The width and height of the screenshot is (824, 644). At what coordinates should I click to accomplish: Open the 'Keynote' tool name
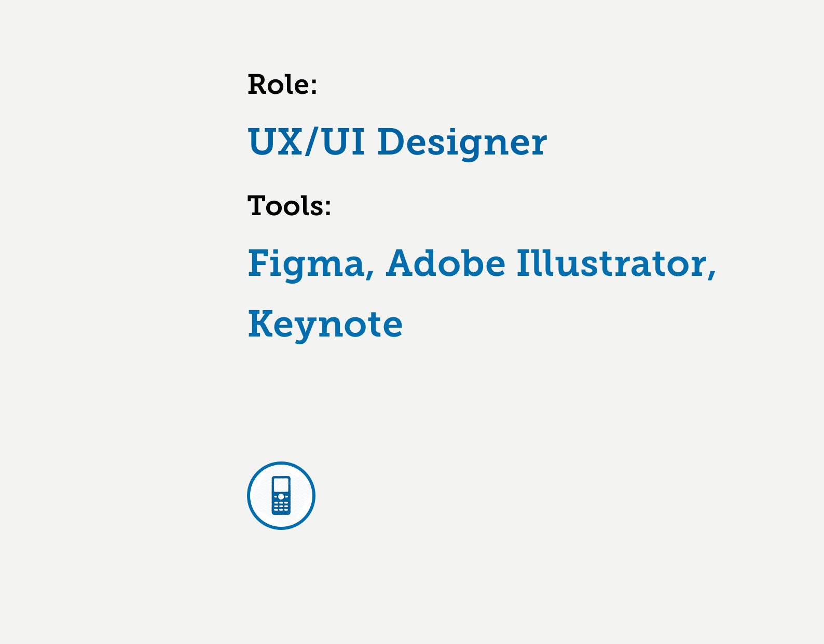325,324
